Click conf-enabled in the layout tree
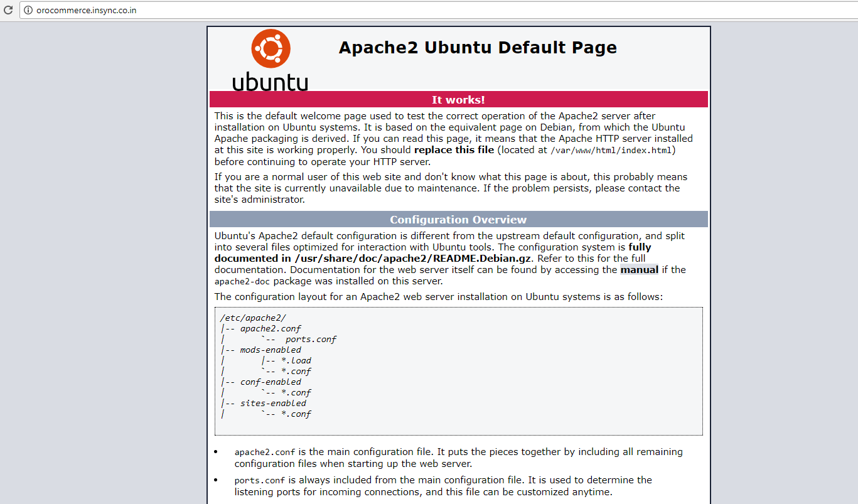This screenshot has width=858, height=504. [x=271, y=382]
